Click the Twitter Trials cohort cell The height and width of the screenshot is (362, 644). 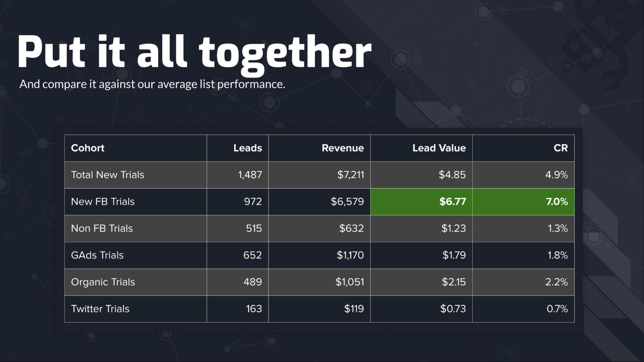(x=100, y=309)
